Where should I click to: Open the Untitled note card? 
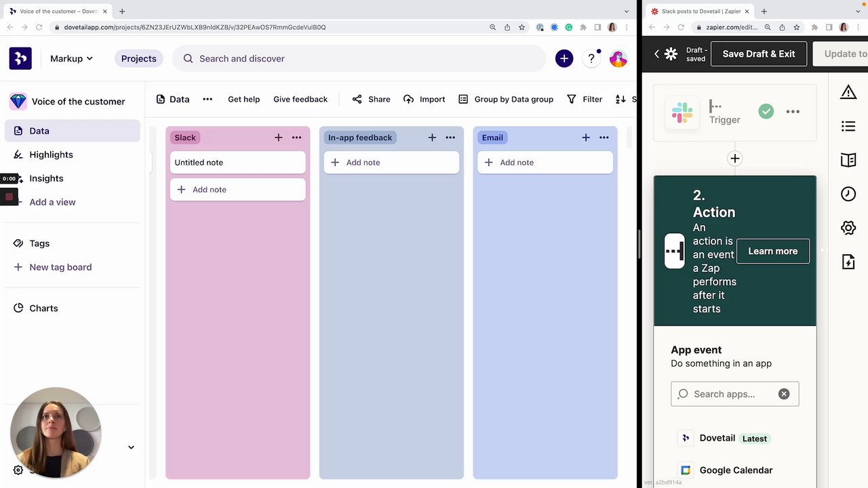(x=237, y=163)
